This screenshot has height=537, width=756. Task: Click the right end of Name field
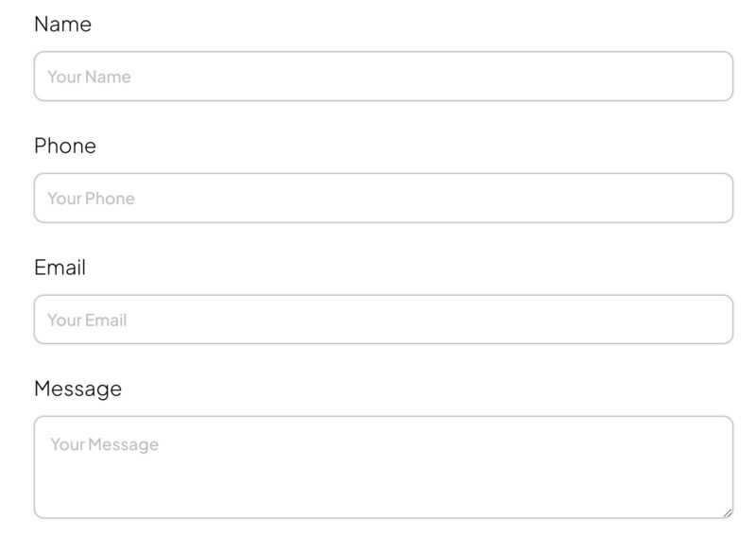click(x=709, y=77)
